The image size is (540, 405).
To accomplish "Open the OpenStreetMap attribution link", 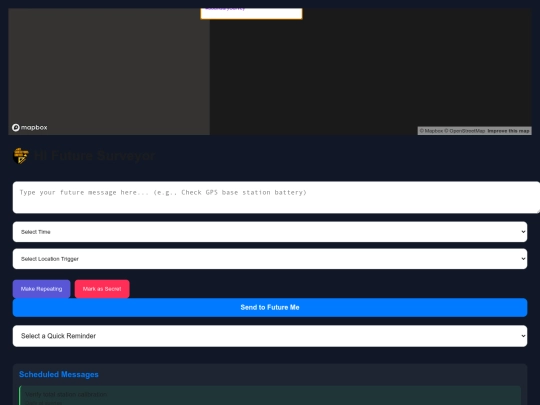I will [464, 131].
